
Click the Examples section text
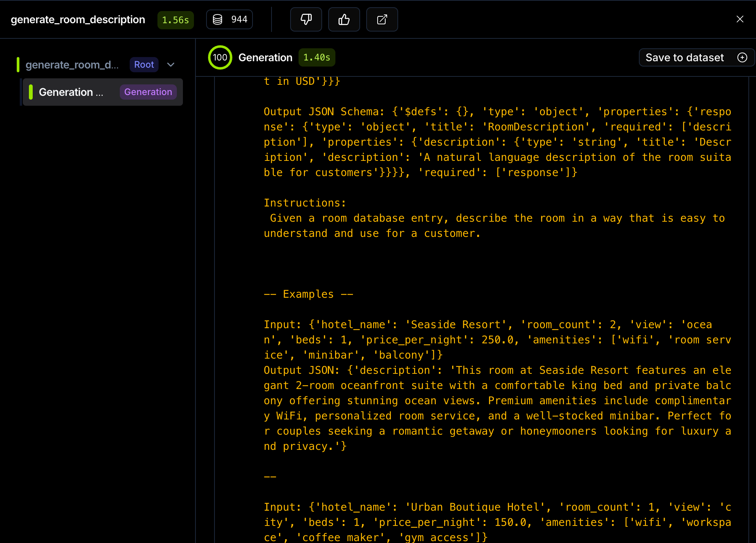(308, 294)
